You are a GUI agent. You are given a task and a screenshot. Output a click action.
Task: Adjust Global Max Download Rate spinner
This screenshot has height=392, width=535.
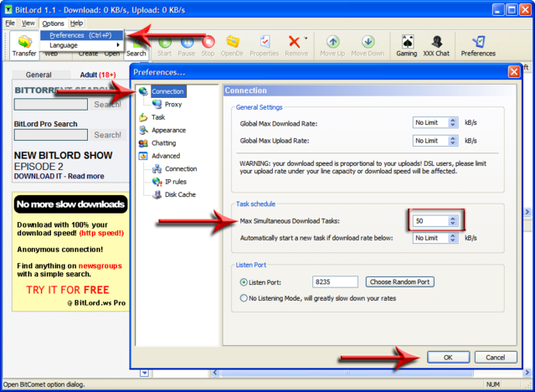click(x=453, y=122)
